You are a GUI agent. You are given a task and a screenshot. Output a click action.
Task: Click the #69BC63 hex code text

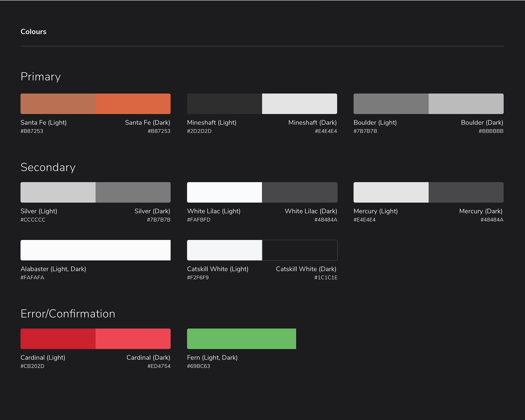click(x=198, y=366)
